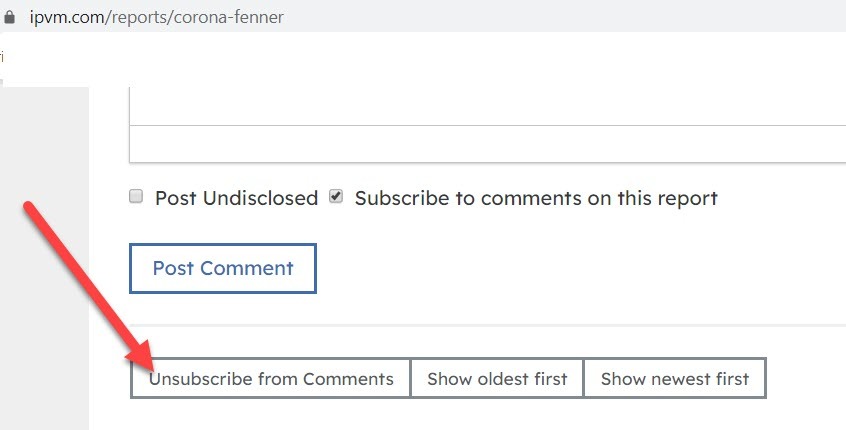Click the cut-off letter at left edge
Image resolution: width=846 pixels, height=430 pixels.
1,57
